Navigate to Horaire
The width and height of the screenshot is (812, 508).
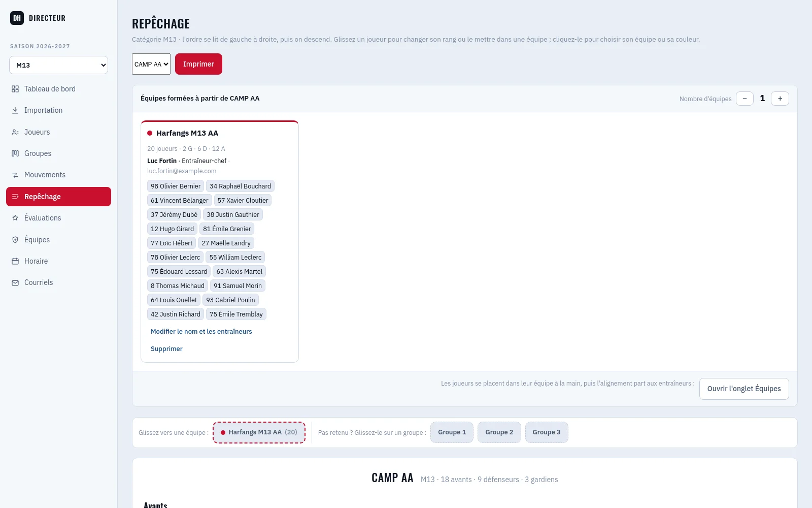click(x=59, y=261)
